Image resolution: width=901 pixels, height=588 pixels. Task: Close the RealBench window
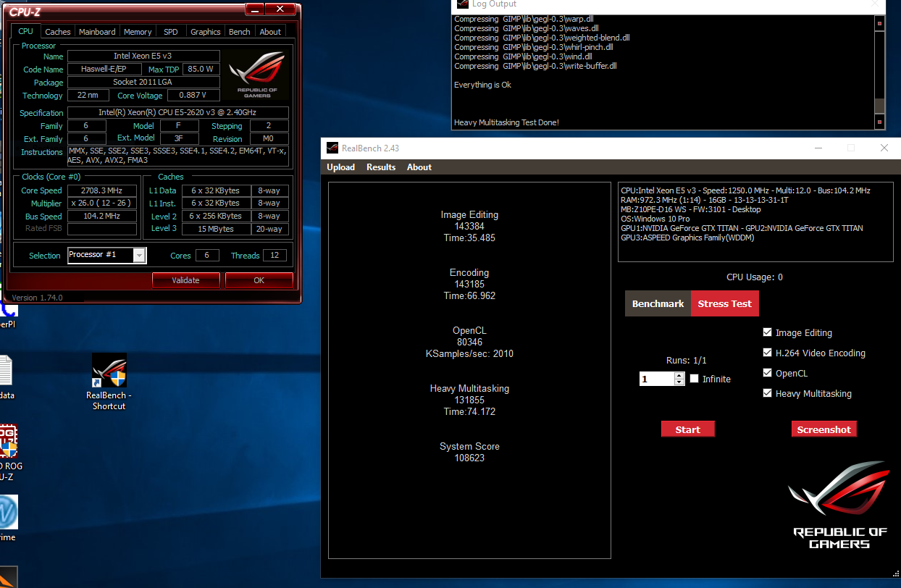point(884,148)
